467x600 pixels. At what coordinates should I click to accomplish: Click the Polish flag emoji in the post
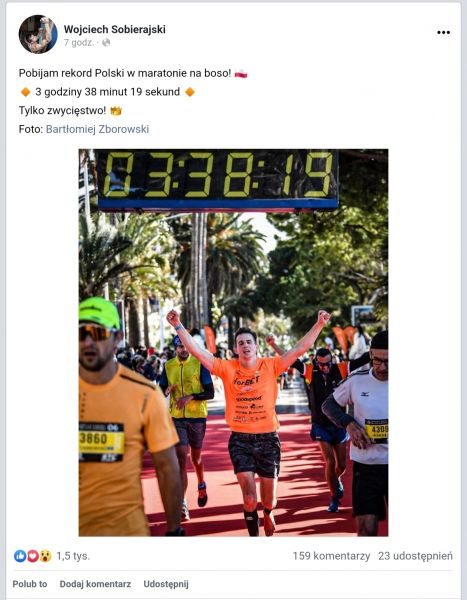241,73
